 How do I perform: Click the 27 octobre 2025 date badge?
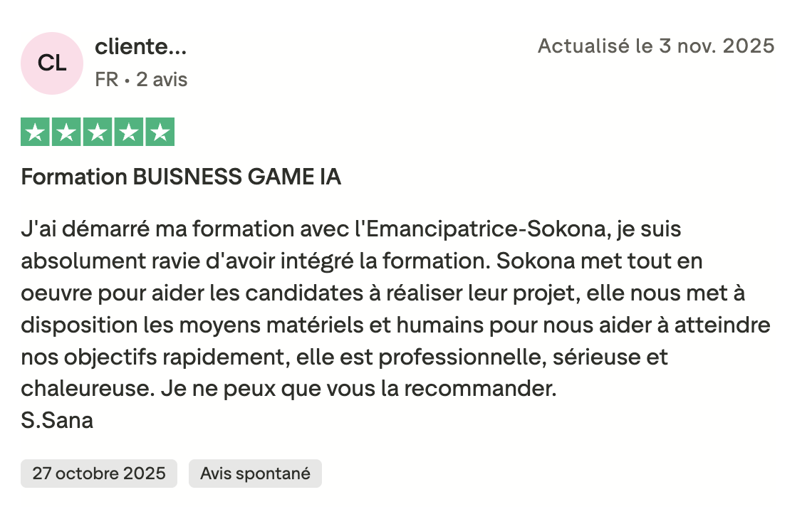coord(99,474)
